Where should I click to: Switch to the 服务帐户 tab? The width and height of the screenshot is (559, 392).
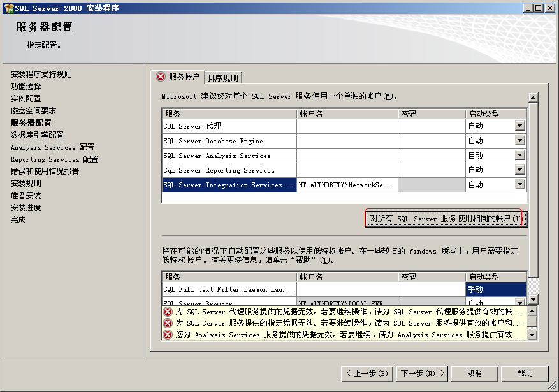pyautogui.click(x=178, y=77)
